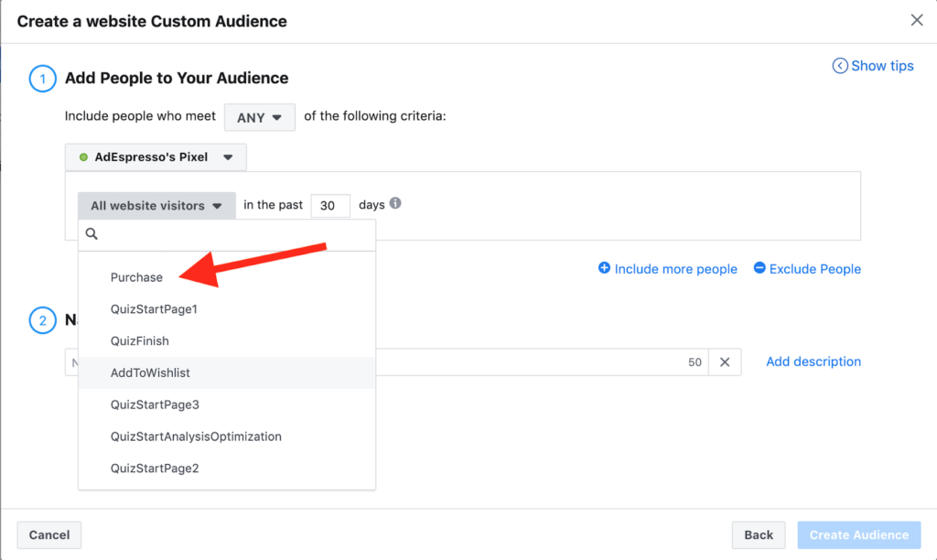Expand the AdEspresso's Pixel dropdown
The width and height of the screenshot is (937, 560).
[156, 157]
